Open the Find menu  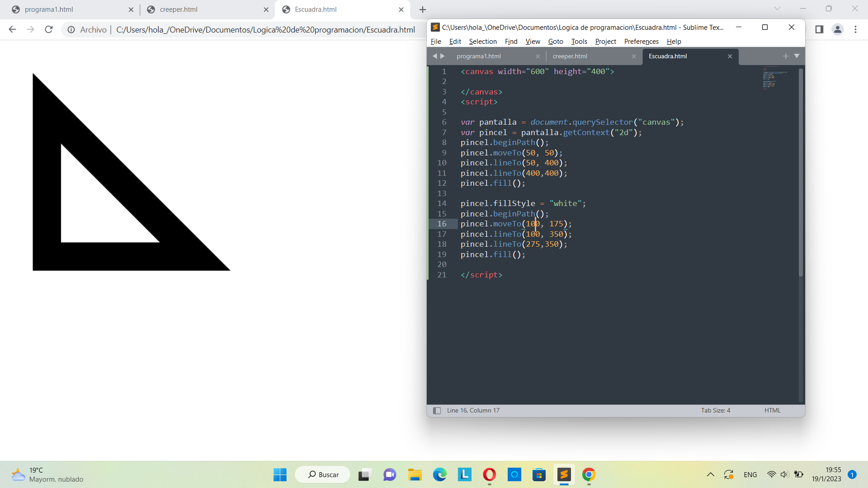click(x=511, y=42)
